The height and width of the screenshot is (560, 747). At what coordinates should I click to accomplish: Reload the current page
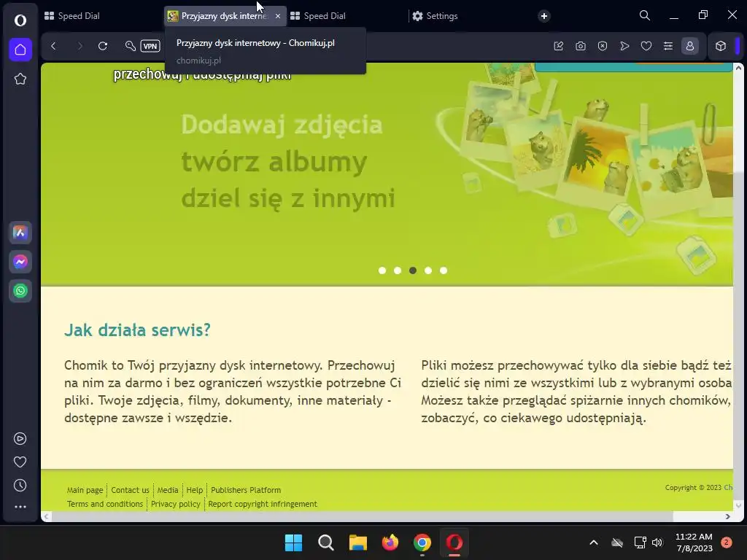[x=103, y=46]
